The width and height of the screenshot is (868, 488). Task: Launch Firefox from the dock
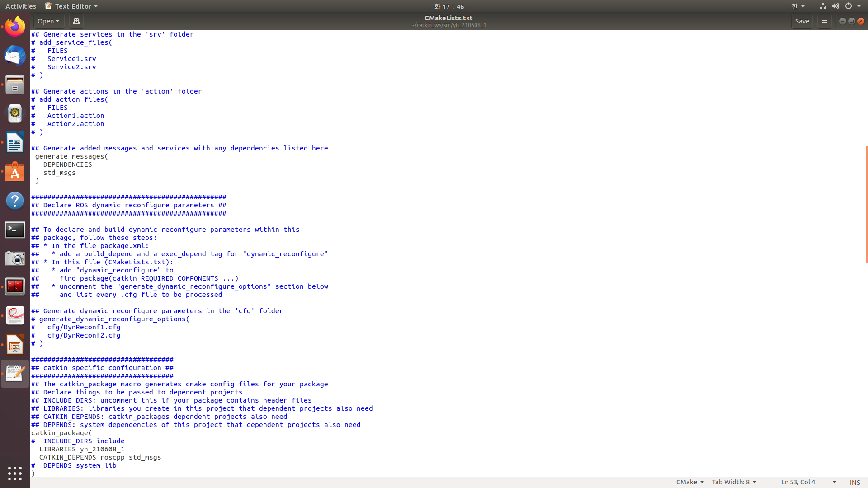point(15,27)
